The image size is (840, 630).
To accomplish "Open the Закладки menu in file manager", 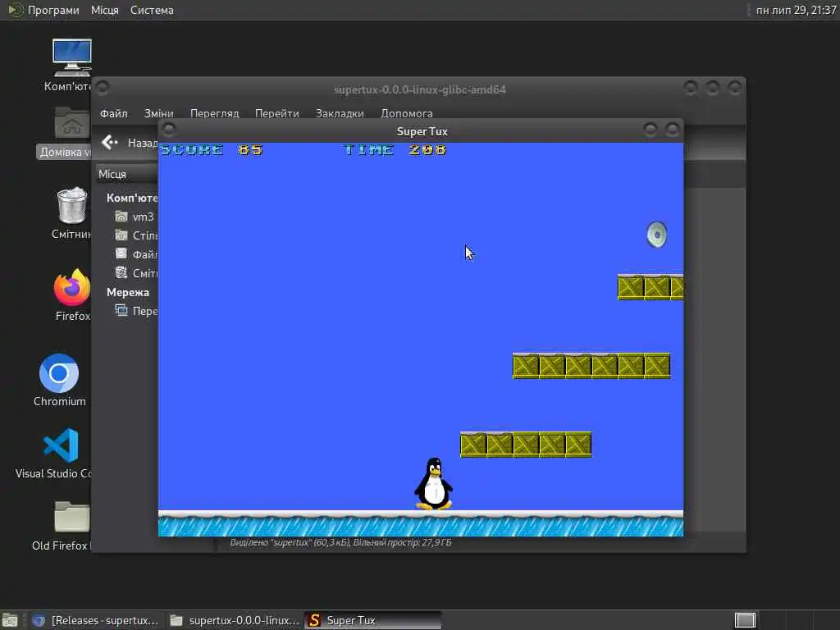I will [340, 113].
